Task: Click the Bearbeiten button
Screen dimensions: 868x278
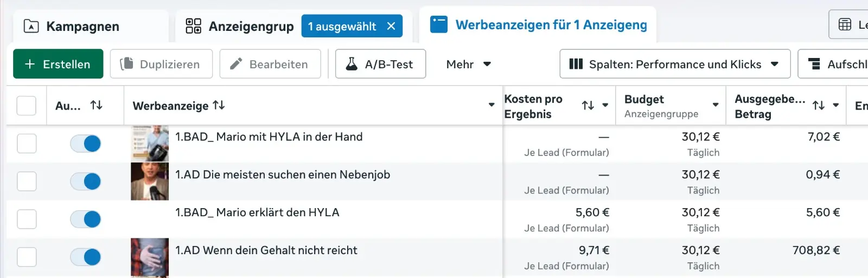Action: point(270,64)
